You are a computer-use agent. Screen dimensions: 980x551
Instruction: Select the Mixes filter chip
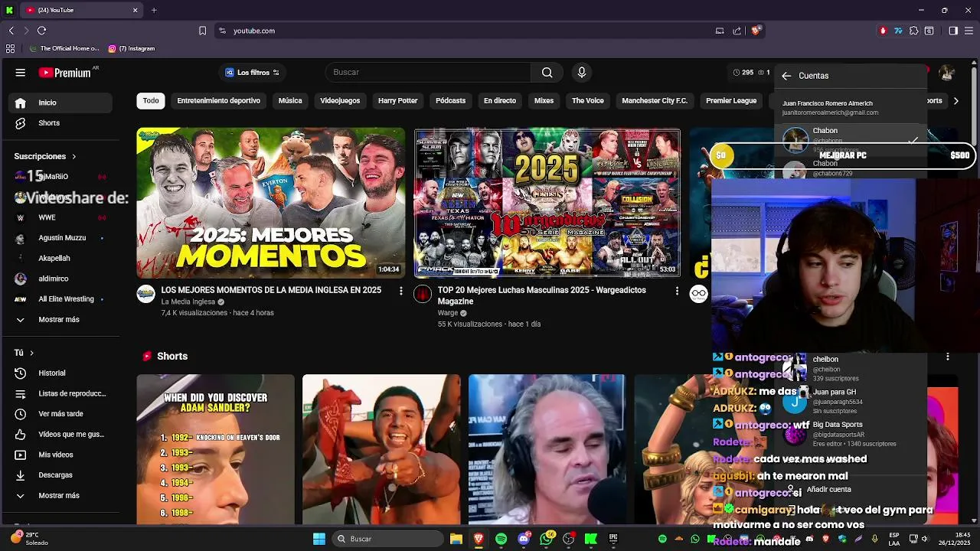tap(544, 101)
